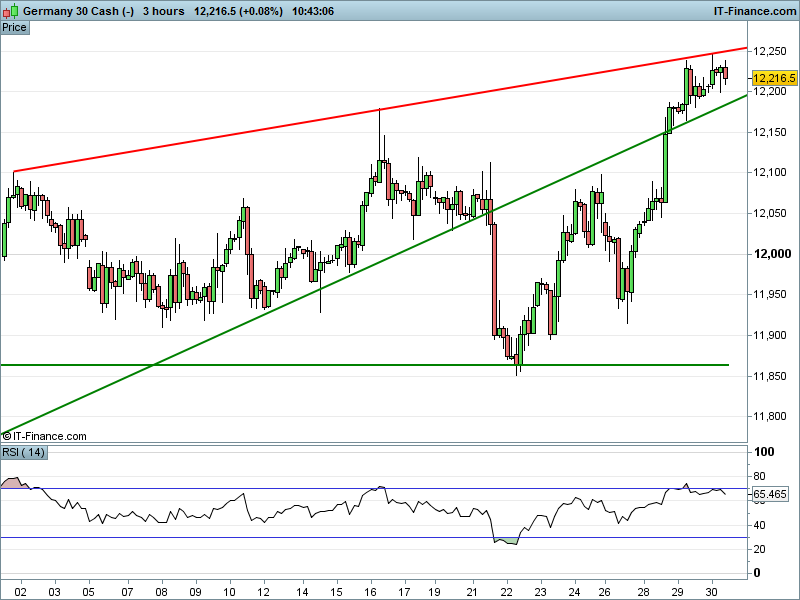Viewport: 800px width, 600px height.
Task: Click the 12,100 price axis label
Action: click(x=770, y=172)
